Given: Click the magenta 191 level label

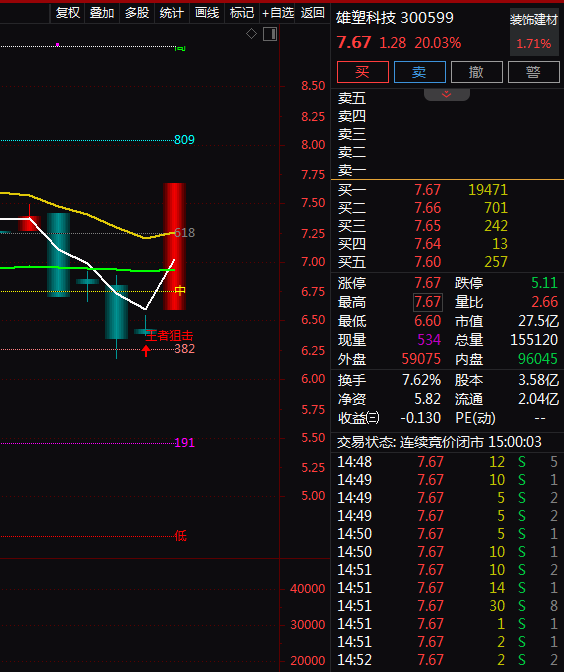Looking at the screenshot, I should point(185,443).
